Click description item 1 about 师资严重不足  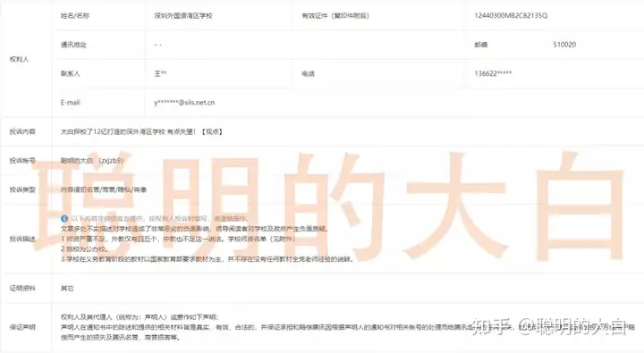(178, 239)
